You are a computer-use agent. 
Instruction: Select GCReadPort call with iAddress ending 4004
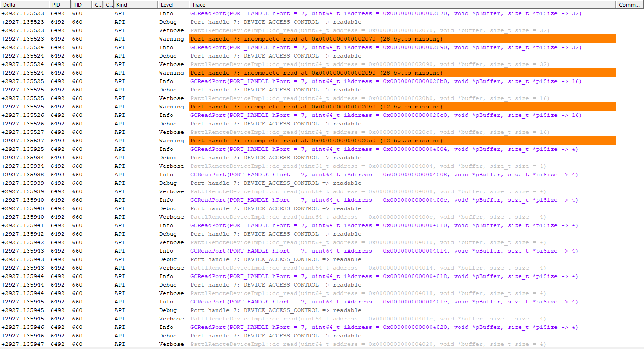click(384, 149)
